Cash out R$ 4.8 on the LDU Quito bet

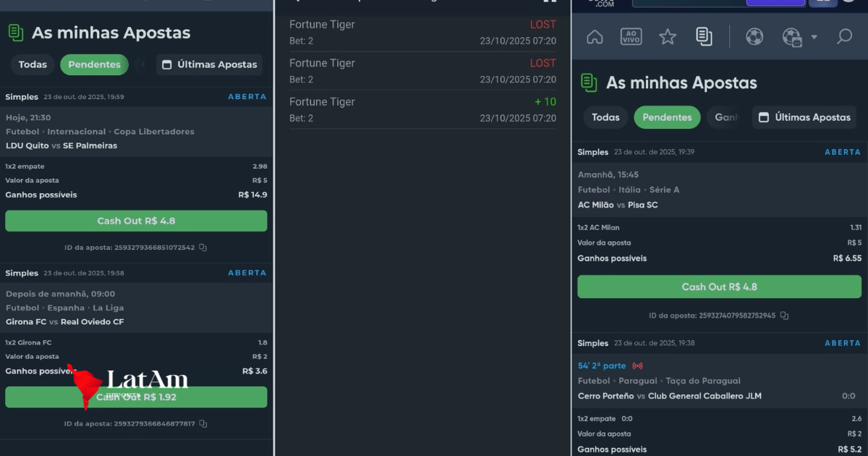pos(136,221)
